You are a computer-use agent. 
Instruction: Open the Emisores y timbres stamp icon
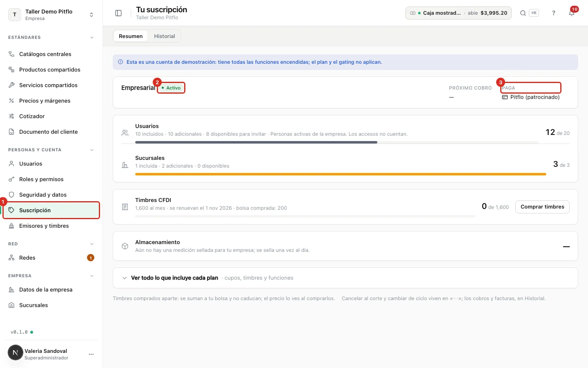(x=11, y=226)
